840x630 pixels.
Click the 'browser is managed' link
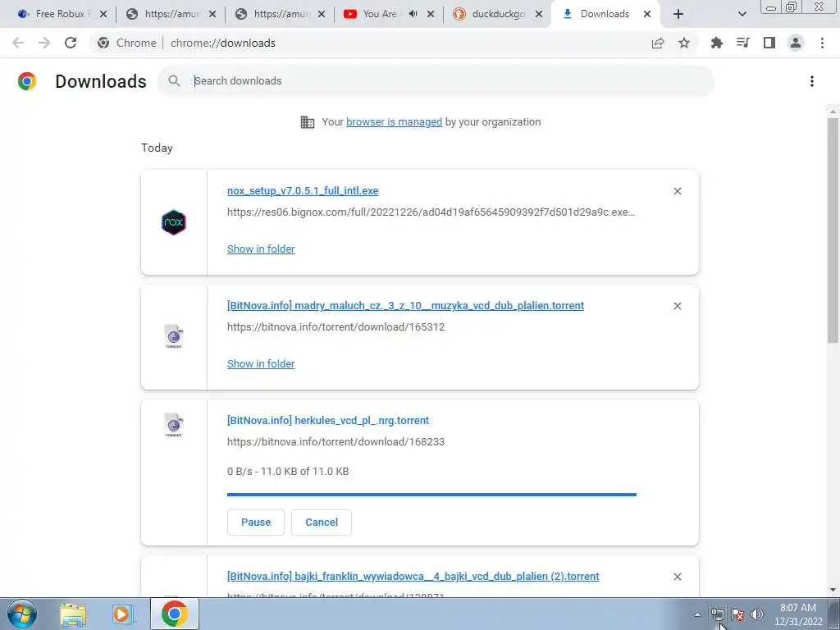395,122
